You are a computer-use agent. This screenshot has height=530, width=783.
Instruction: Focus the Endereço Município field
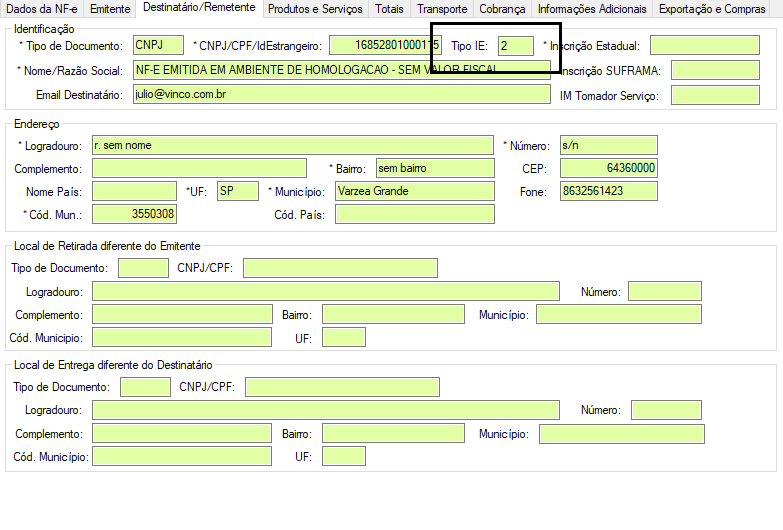click(x=414, y=191)
